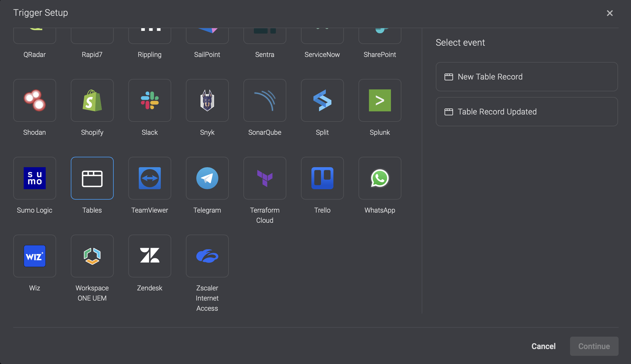Screen dimensions: 631x364
Task: Click the Slack label text
Action: 150,133
